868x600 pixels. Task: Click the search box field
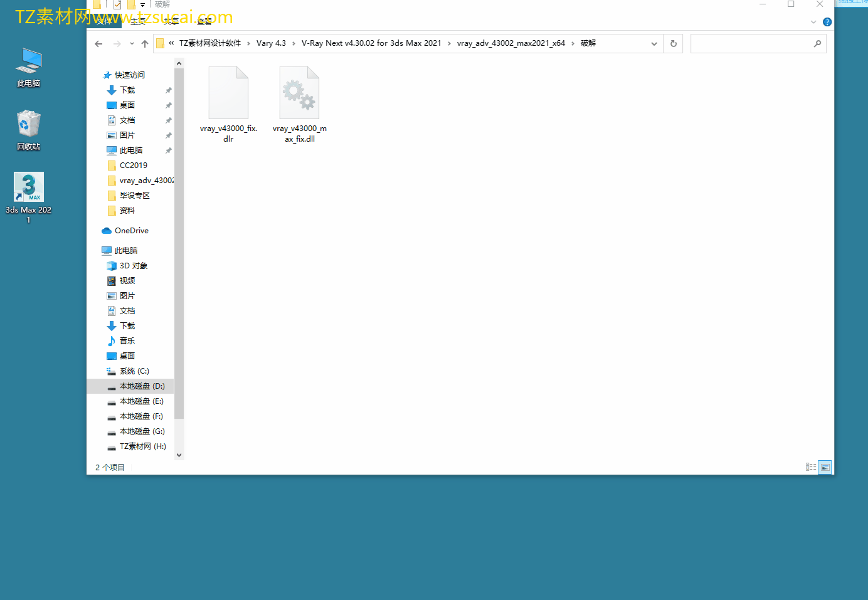(758, 43)
